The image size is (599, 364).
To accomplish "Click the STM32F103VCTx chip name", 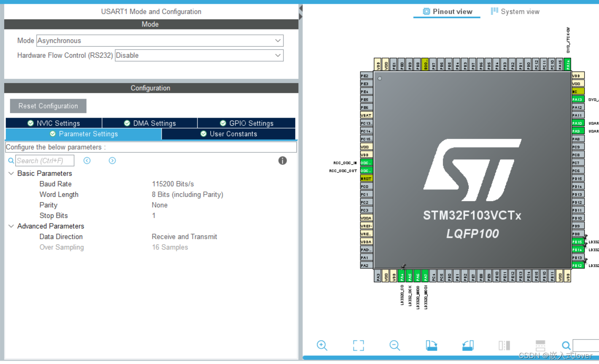I will click(472, 216).
